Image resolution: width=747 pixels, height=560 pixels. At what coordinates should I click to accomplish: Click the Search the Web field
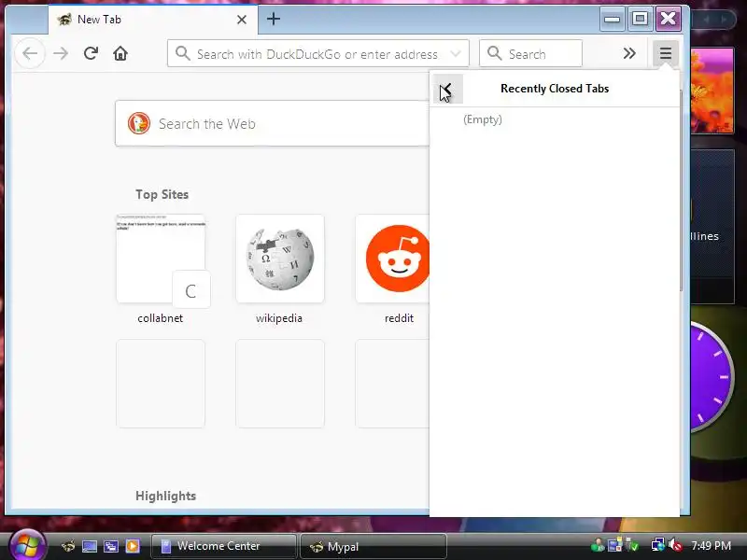272,123
